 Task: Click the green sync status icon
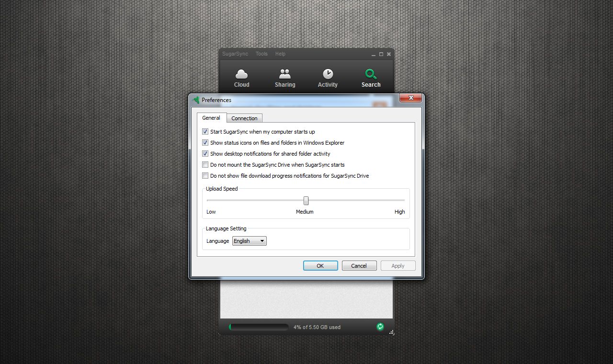point(380,327)
